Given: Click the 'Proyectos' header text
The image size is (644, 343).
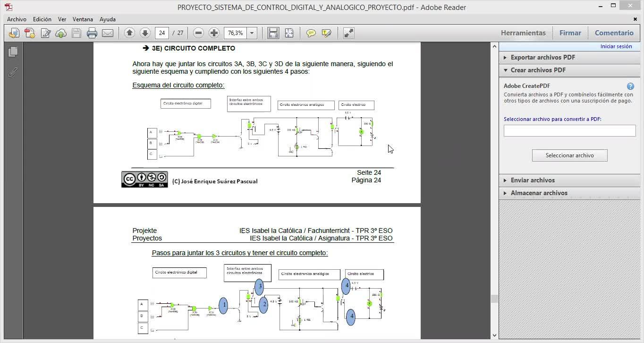Looking at the screenshot, I should click(x=147, y=238).
